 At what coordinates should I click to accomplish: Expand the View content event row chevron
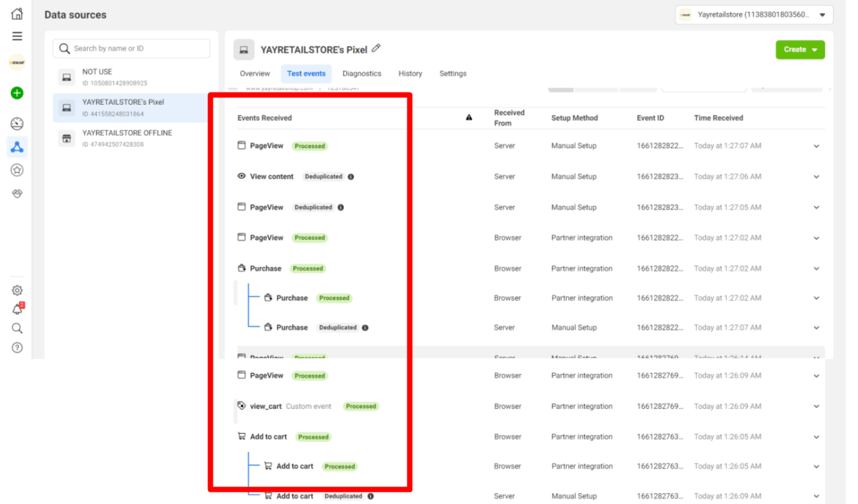click(x=816, y=177)
